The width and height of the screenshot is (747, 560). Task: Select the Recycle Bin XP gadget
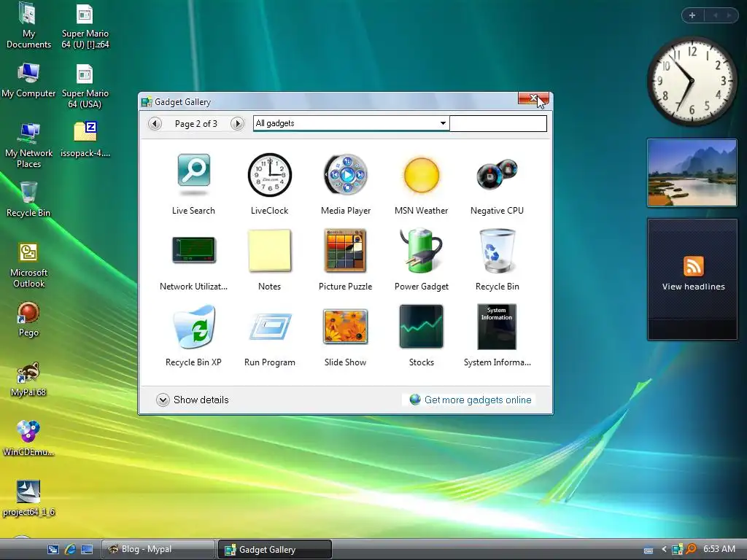[193, 335]
